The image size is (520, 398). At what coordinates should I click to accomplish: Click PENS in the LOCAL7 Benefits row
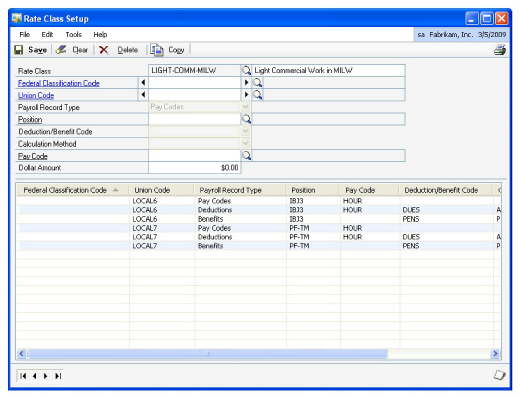coord(411,246)
